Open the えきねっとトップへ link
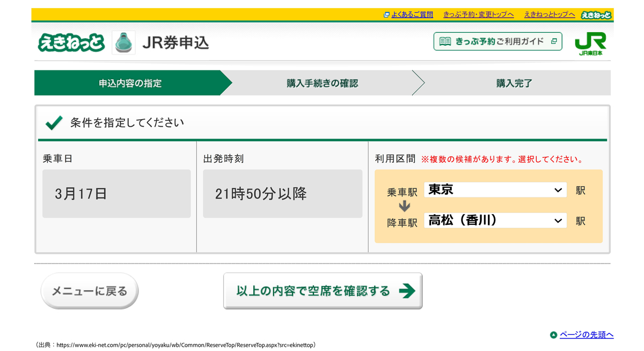The height and width of the screenshot is (351, 644). (x=549, y=15)
